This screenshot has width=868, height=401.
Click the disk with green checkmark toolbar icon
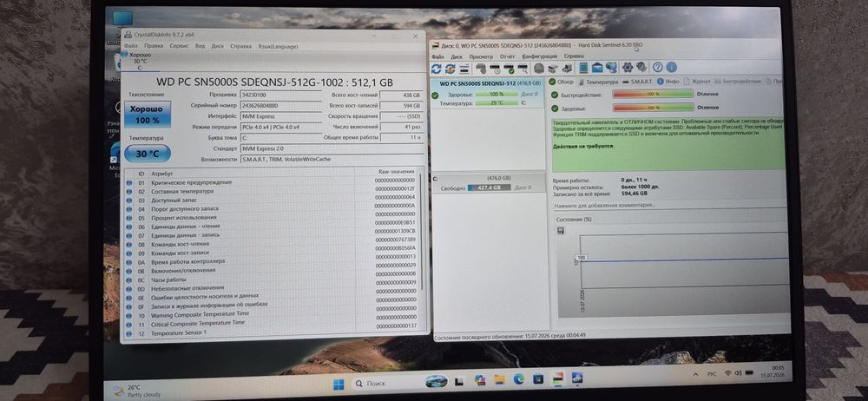click(509, 68)
